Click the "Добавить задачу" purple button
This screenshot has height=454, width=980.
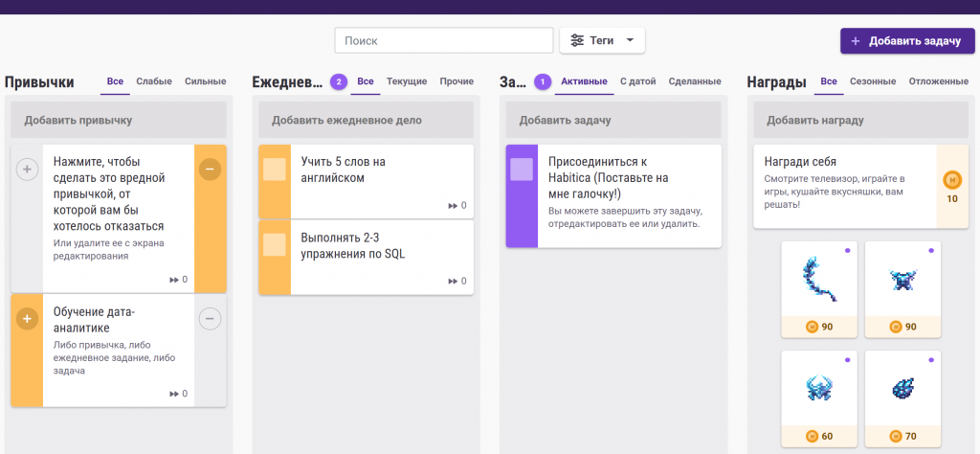pyautogui.click(x=907, y=40)
